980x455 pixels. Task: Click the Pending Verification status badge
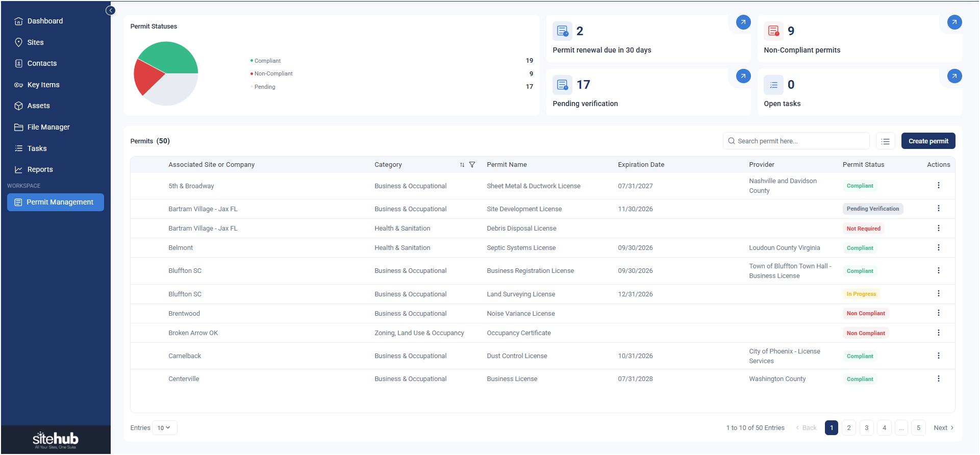tap(872, 209)
